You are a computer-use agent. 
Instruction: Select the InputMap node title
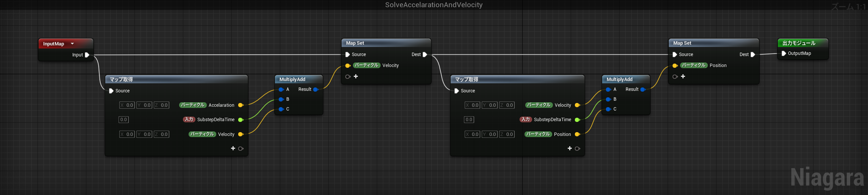53,44
